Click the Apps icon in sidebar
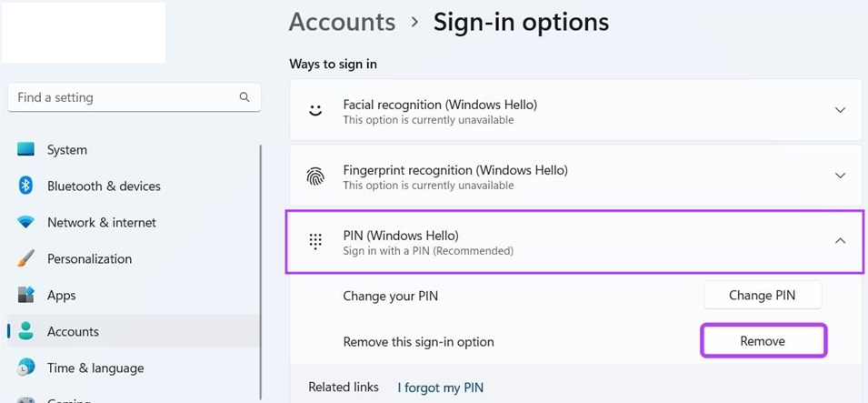The height and width of the screenshot is (403, 868). click(x=26, y=295)
